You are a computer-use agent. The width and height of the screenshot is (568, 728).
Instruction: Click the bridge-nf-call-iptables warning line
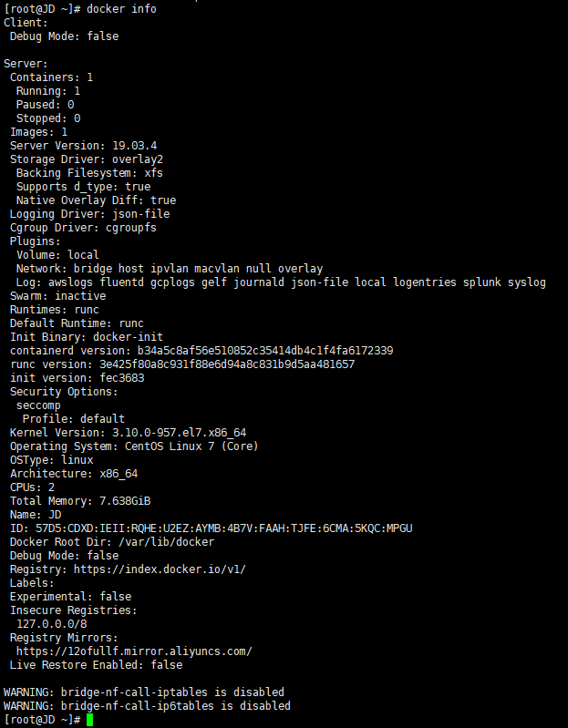(143, 692)
